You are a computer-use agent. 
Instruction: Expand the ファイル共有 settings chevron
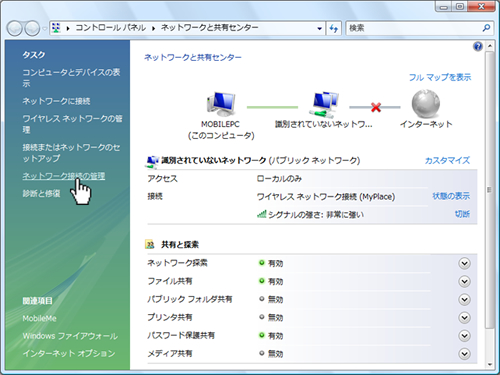[x=464, y=281]
